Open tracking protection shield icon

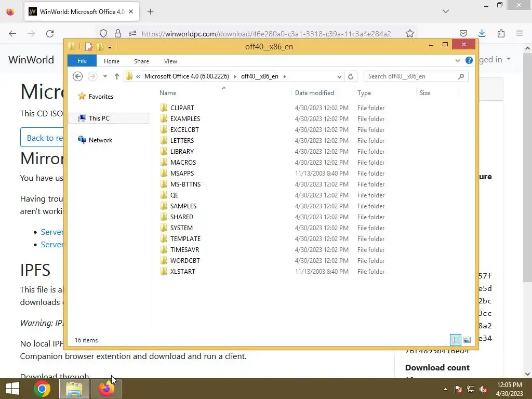(103, 33)
